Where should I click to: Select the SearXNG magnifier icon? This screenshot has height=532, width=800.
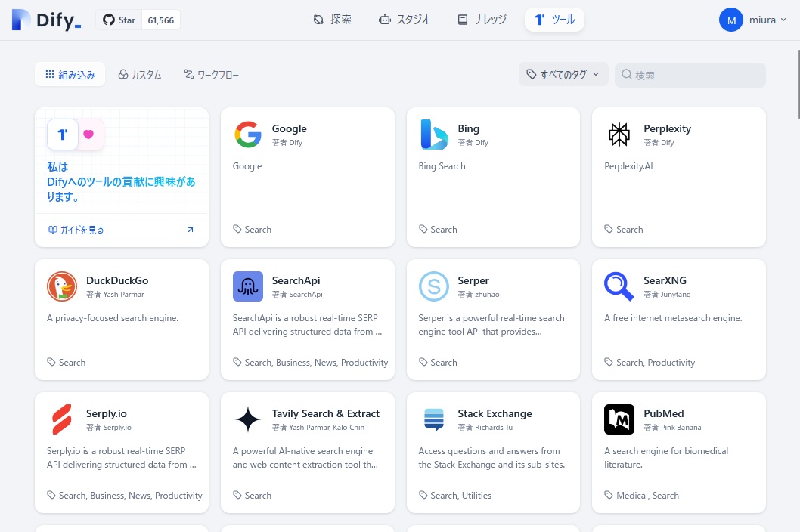pyautogui.click(x=619, y=286)
